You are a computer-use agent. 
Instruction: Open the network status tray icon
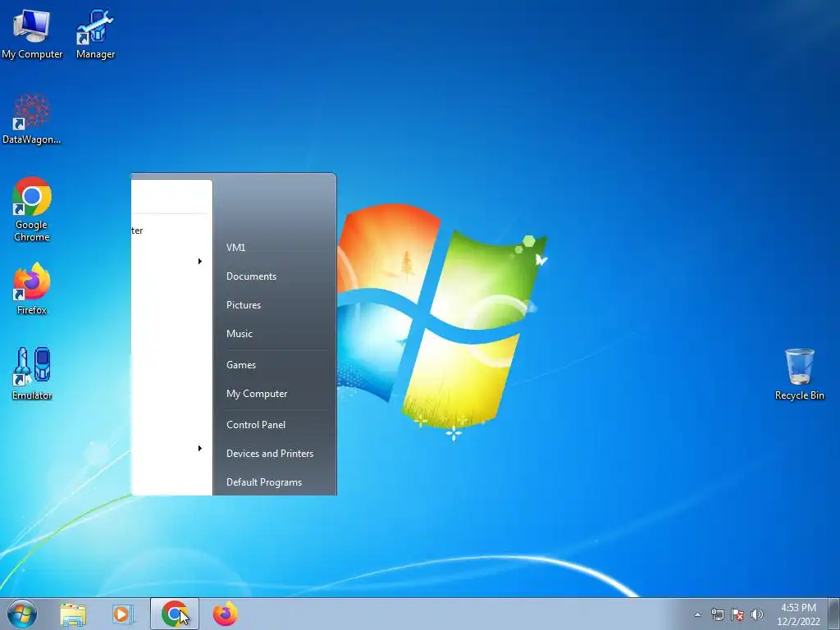717,614
